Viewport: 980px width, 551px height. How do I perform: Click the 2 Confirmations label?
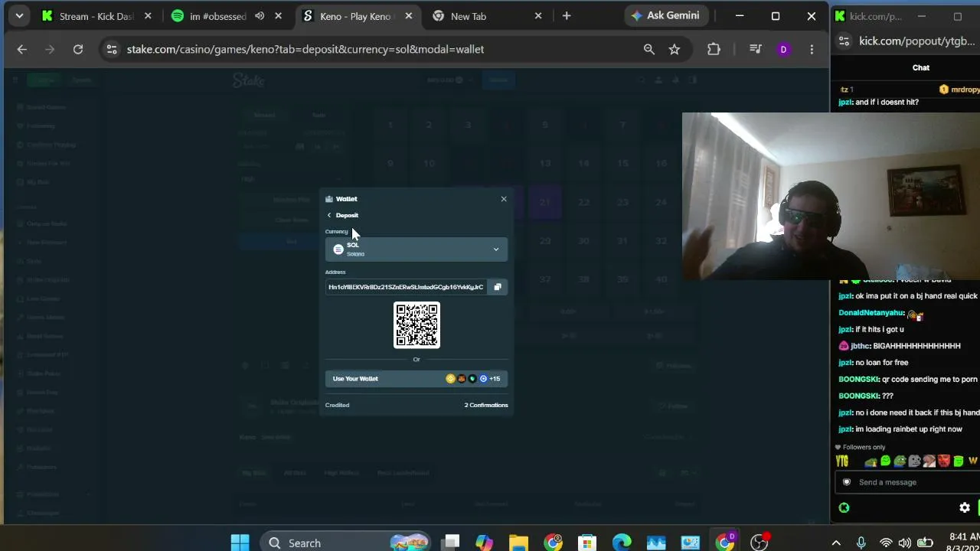point(486,405)
